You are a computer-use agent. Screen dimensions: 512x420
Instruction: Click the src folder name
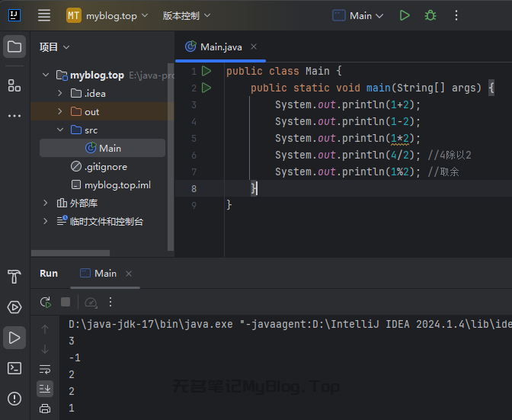91,130
